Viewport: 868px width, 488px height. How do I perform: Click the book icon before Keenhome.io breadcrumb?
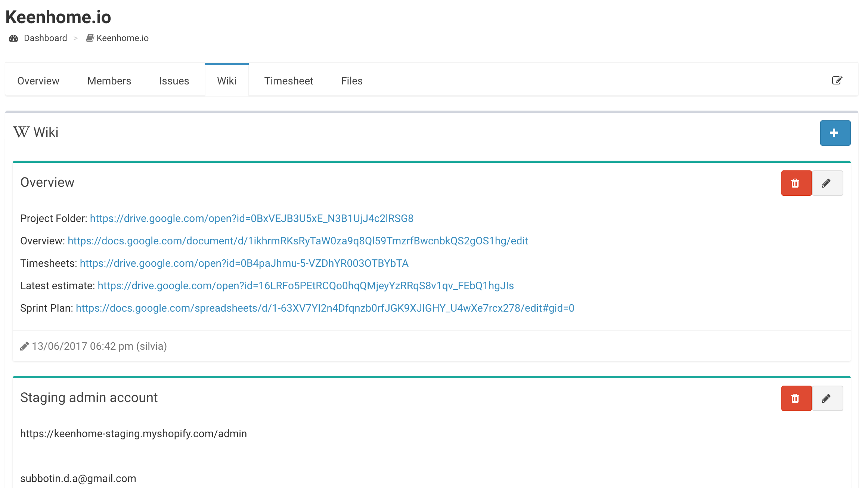pos(90,38)
